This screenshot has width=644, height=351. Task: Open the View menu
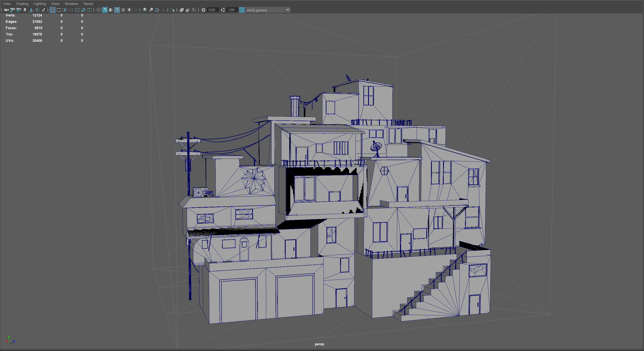click(7, 4)
